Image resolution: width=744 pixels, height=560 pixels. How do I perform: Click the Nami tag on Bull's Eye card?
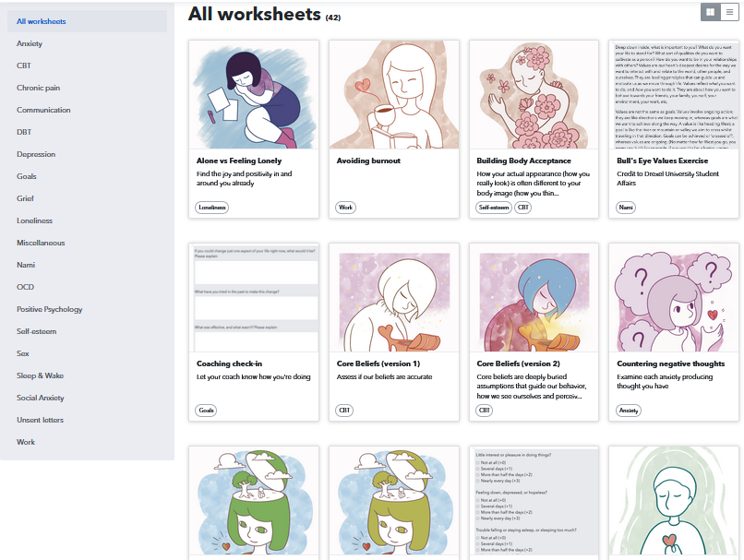point(626,208)
